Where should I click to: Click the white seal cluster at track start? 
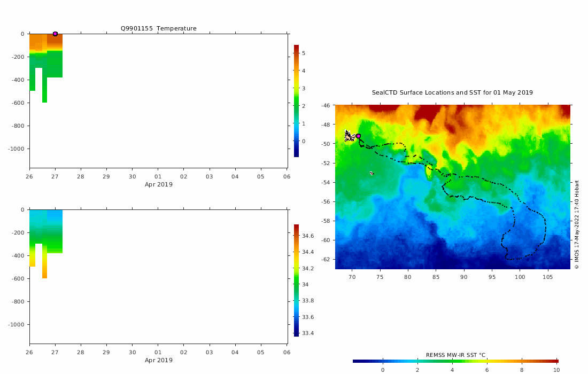click(x=350, y=136)
